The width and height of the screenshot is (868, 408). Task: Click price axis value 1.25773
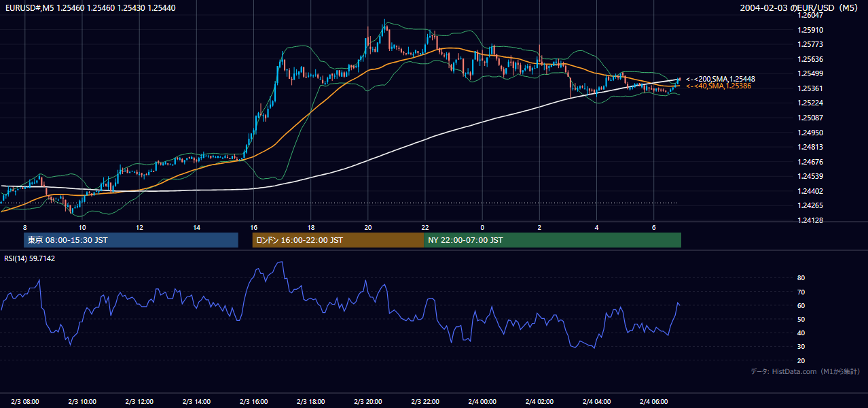[x=811, y=44]
